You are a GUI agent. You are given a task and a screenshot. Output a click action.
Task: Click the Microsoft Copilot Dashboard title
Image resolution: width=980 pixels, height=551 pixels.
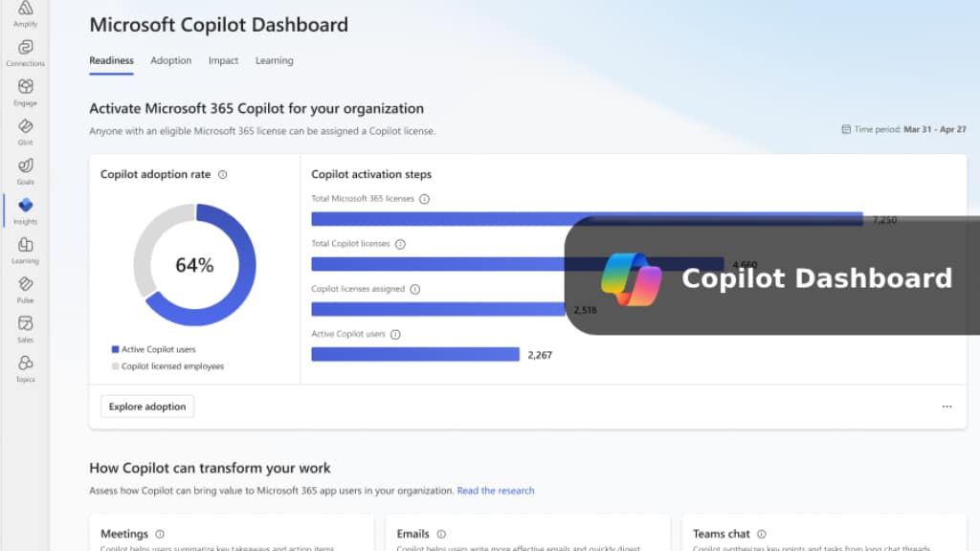(x=219, y=25)
